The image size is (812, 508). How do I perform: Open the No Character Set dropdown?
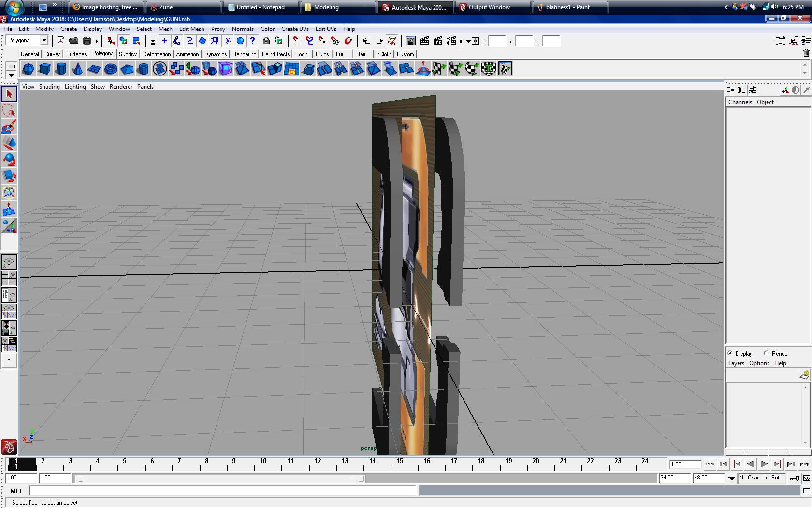click(731, 478)
